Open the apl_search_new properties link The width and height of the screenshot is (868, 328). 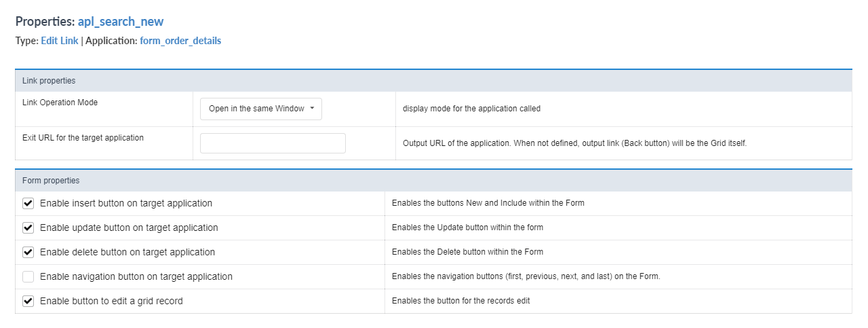point(120,22)
